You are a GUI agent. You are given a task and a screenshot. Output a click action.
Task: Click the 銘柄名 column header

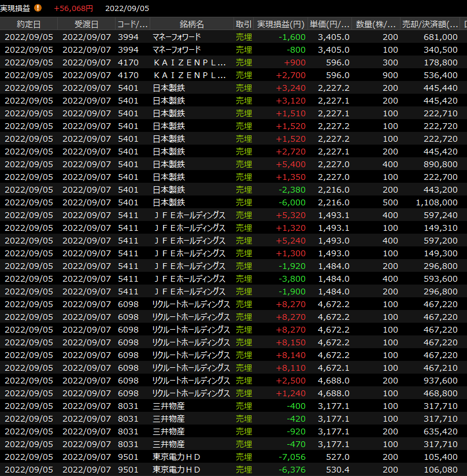pyautogui.click(x=191, y=24)
